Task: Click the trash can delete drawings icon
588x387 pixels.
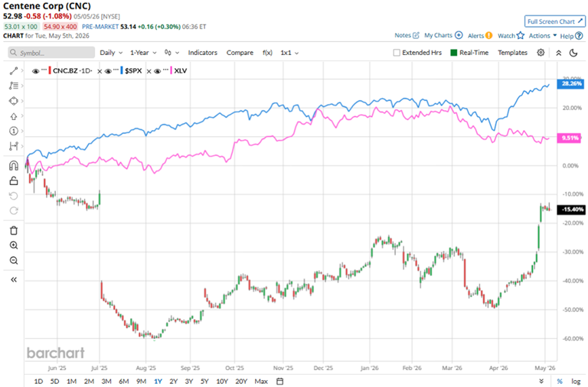Action: pos(14,230)
